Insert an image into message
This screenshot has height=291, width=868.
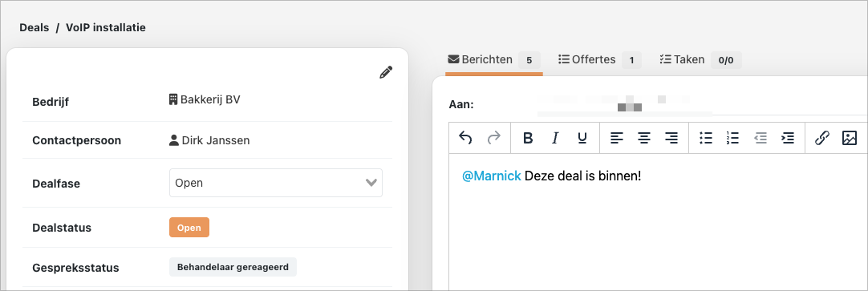[x=850, y=139]
